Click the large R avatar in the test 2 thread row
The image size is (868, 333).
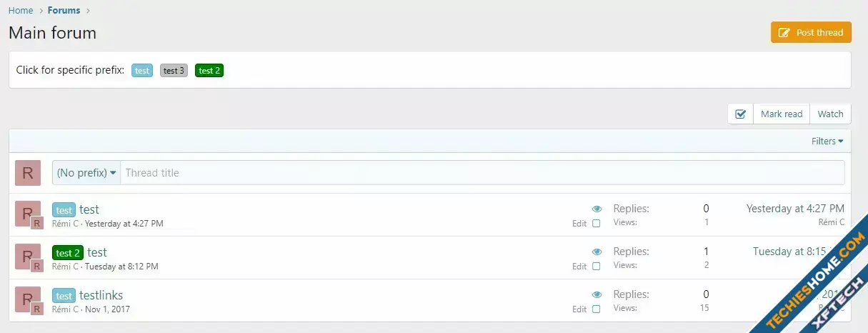[x=27, y=255]
